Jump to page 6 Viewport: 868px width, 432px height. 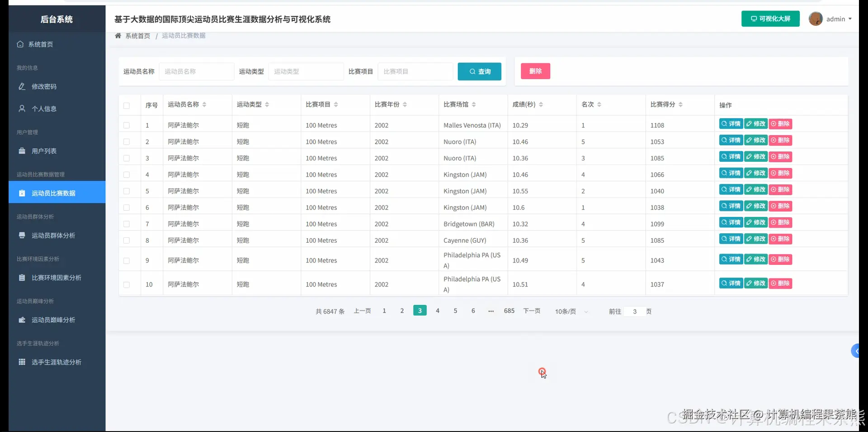pyautogui.click(x=473, y=310)
